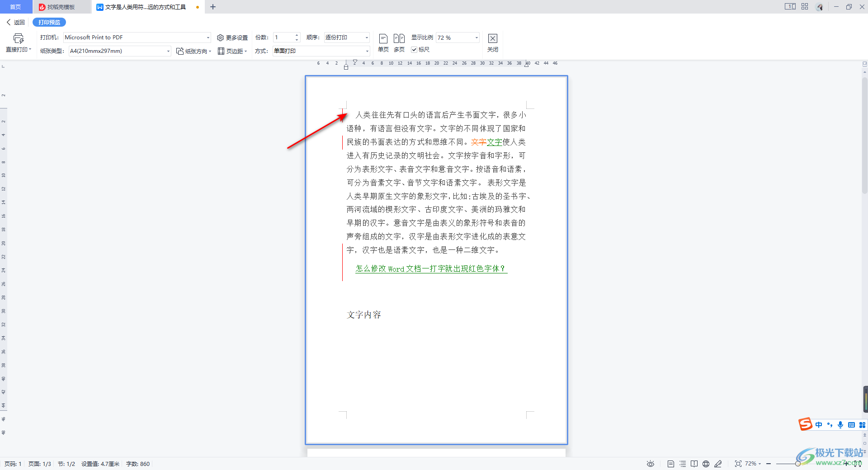Expand the 方式 print mode dropdown

coord(367,51)
